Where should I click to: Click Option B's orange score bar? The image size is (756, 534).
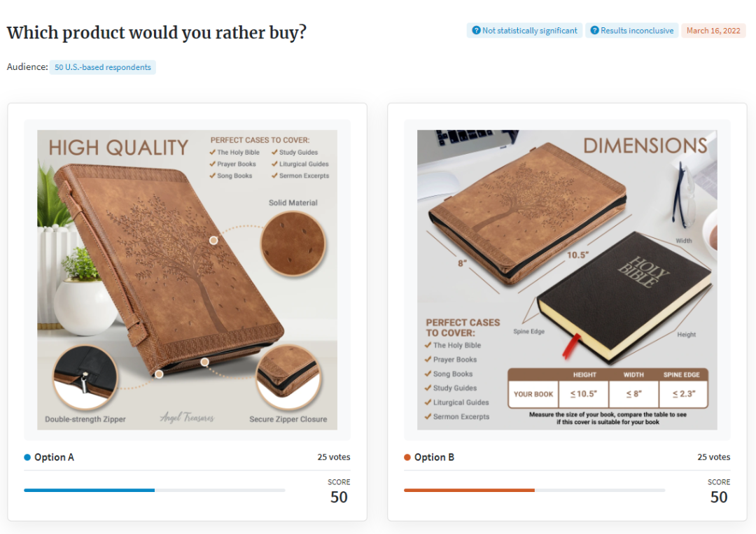[x=469, y=490]
